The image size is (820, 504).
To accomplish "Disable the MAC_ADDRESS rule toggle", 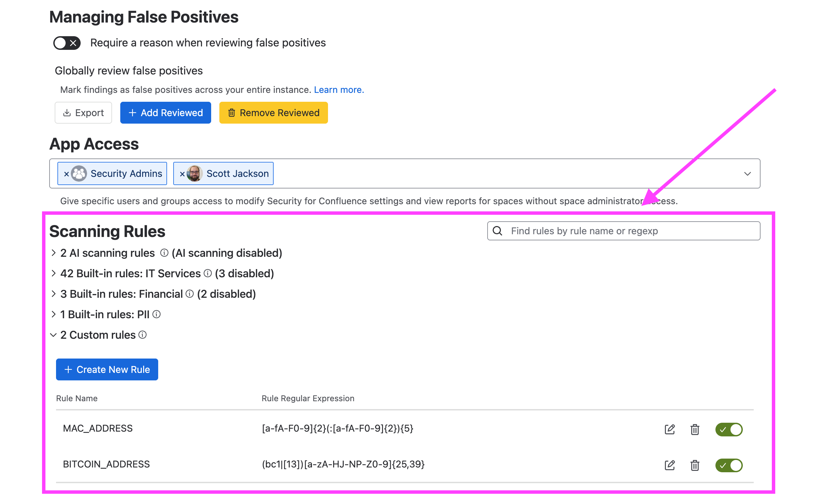I will [729, 429].
